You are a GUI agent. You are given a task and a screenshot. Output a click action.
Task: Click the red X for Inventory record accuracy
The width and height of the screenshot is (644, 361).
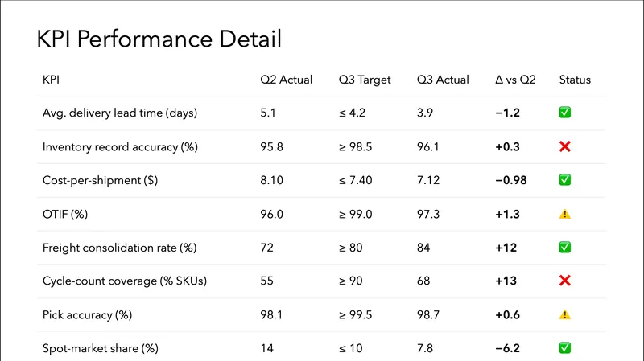tap(564, 147)
